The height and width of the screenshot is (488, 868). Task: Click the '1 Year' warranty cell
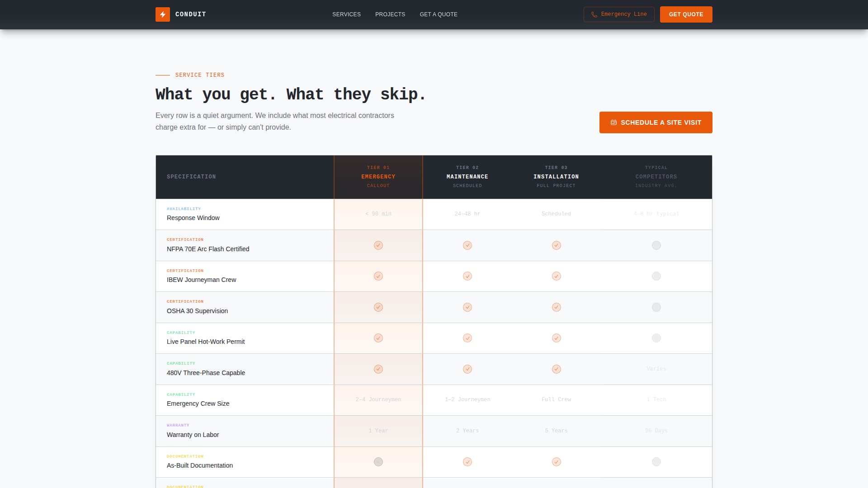click(378, 431)
